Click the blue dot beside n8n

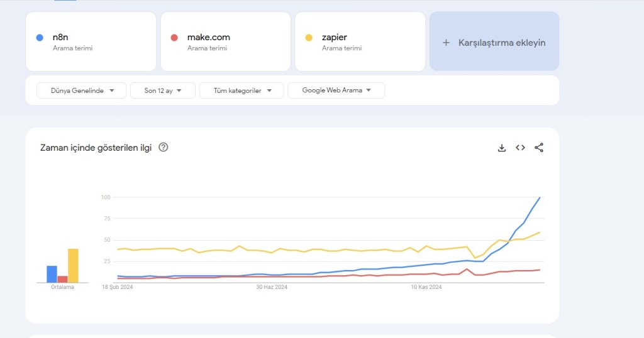40,38
